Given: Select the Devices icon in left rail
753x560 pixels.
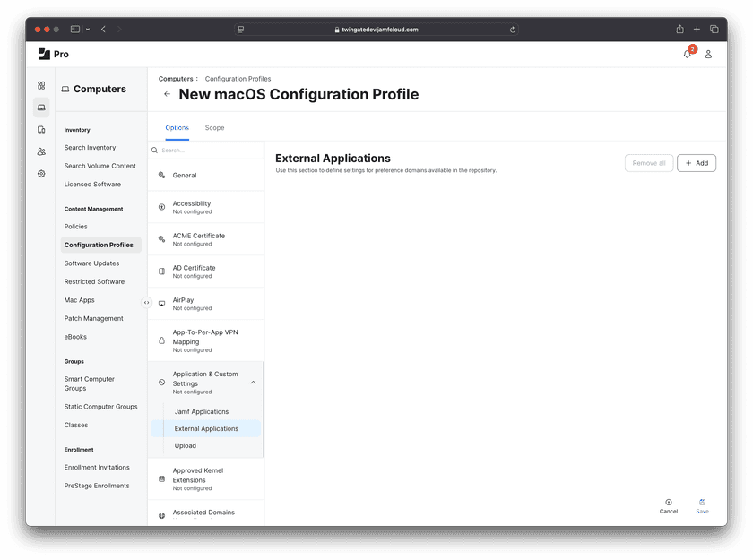Looking at the screenshot, I should point(41,130).
